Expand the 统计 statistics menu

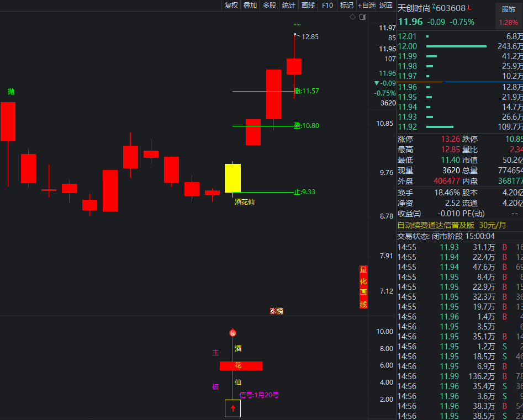coord(288,5)
